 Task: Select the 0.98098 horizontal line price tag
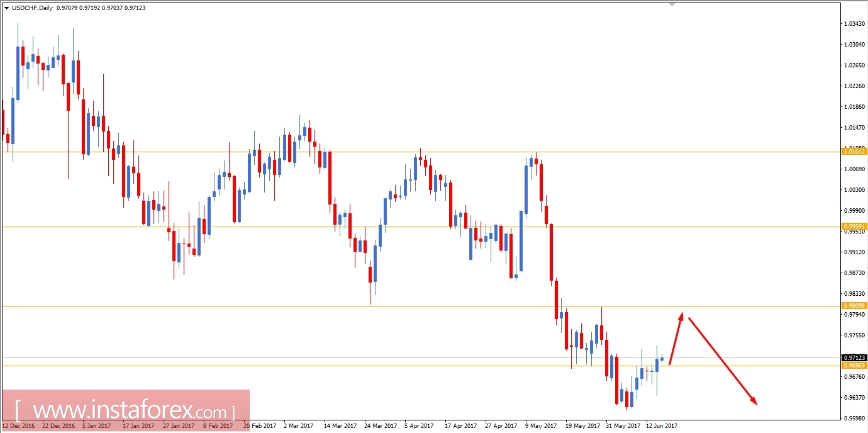855,306
